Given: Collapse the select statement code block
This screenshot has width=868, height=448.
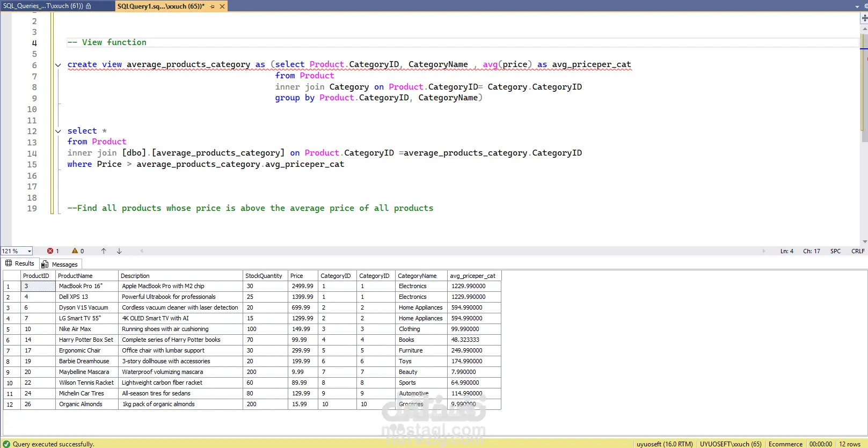Looking at the screenshot, I should click(58, 131).
